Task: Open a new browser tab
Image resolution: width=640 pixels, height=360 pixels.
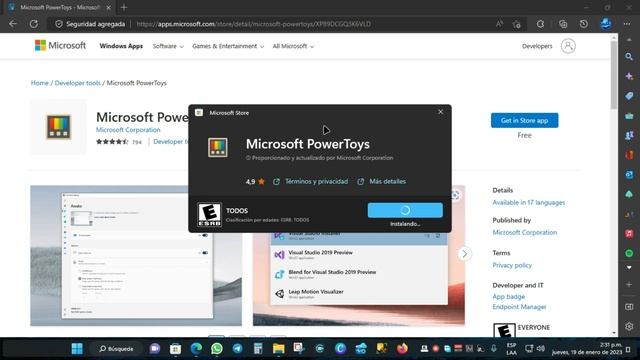Action: point(124,7)
